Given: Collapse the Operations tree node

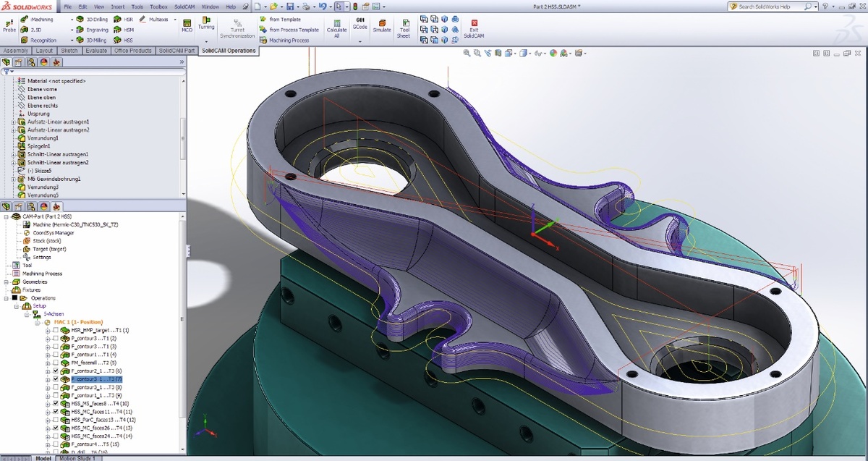Looking at the screenshot, I should 7,297.
